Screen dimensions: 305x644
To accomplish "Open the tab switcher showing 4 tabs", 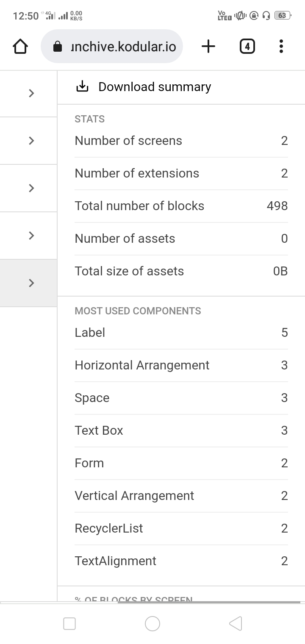I will click(247, 46).
